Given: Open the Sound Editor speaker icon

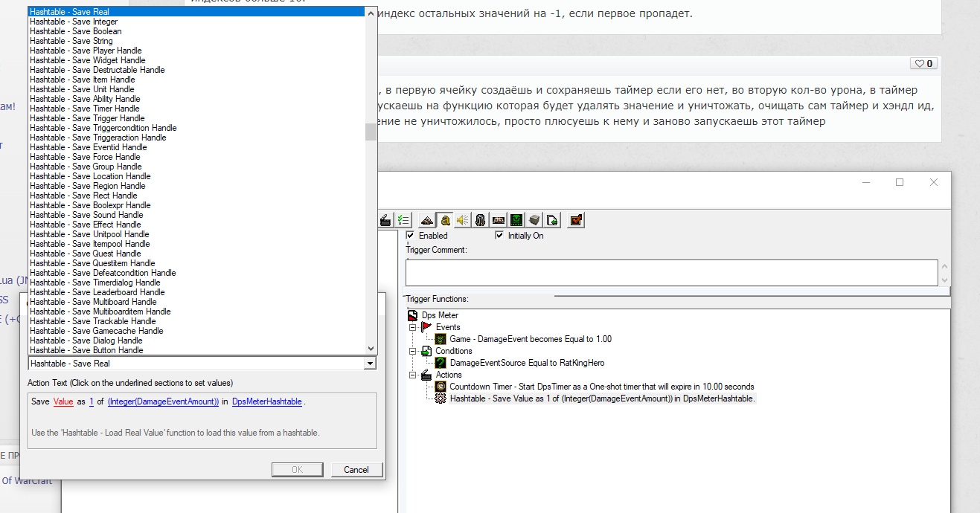Looking at the screenshot, I should coord(462,219).
